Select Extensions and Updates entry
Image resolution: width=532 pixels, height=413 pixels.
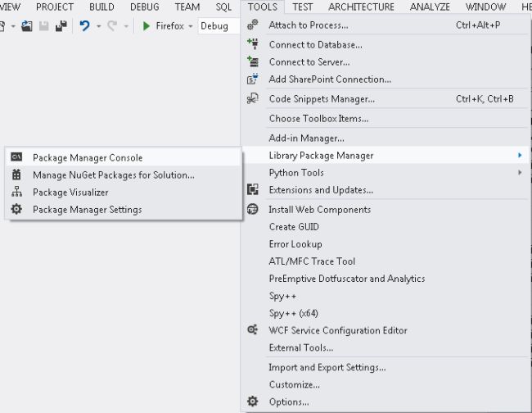(385, 190)
